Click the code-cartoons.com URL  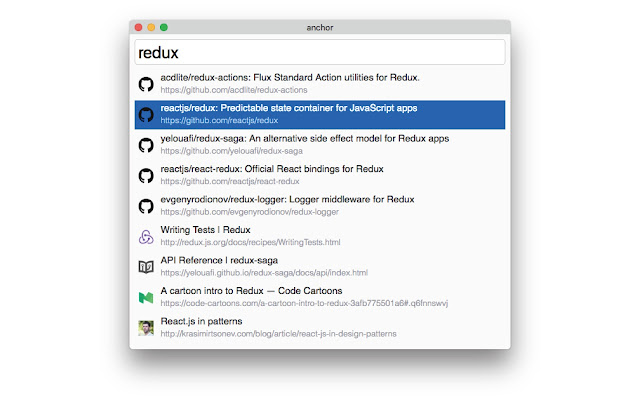tap(304, 303)
